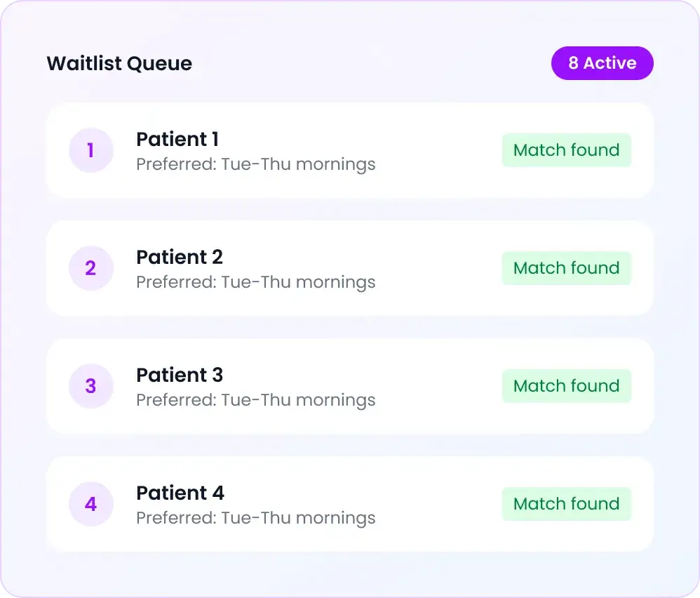The width and height of the screenshot is (700, 598).
Task: Click the 'Waitlist Queue' heading
Action: click(x=119, y=63)
